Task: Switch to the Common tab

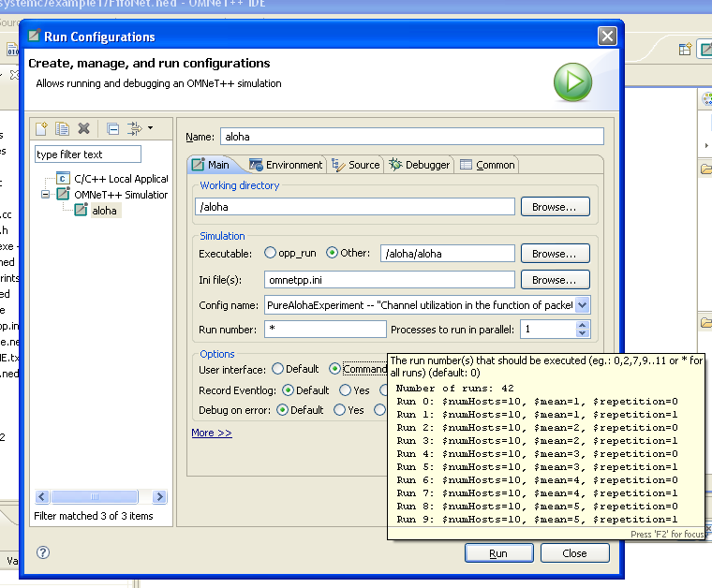Action: tap(487, 165)
